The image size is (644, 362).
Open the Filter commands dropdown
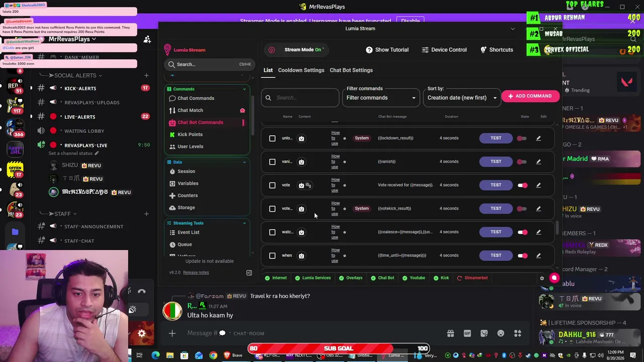point(381,98)
